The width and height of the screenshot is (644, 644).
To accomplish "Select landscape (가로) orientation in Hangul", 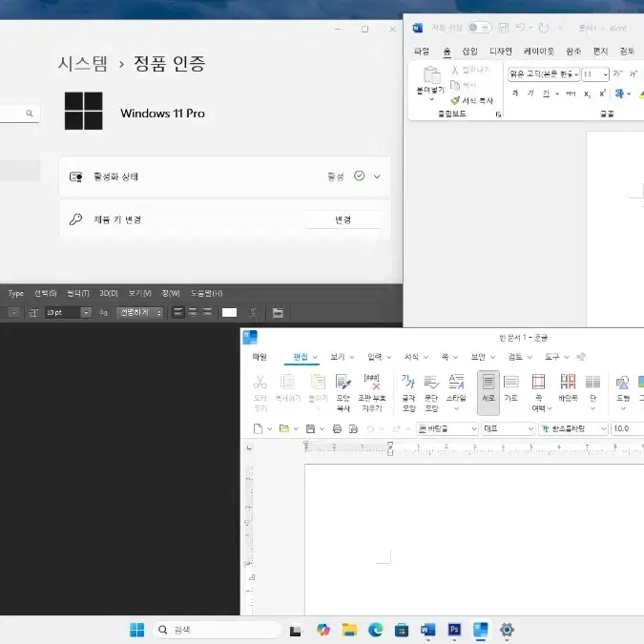I will pos(510,388).
